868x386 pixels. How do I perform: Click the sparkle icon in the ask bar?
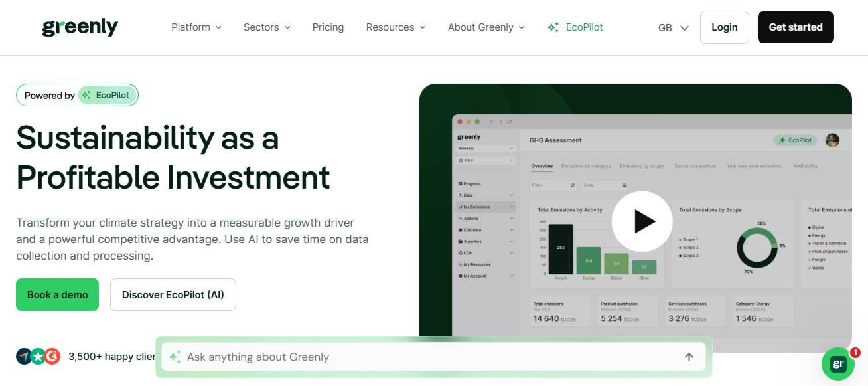[x=175, y=357]
